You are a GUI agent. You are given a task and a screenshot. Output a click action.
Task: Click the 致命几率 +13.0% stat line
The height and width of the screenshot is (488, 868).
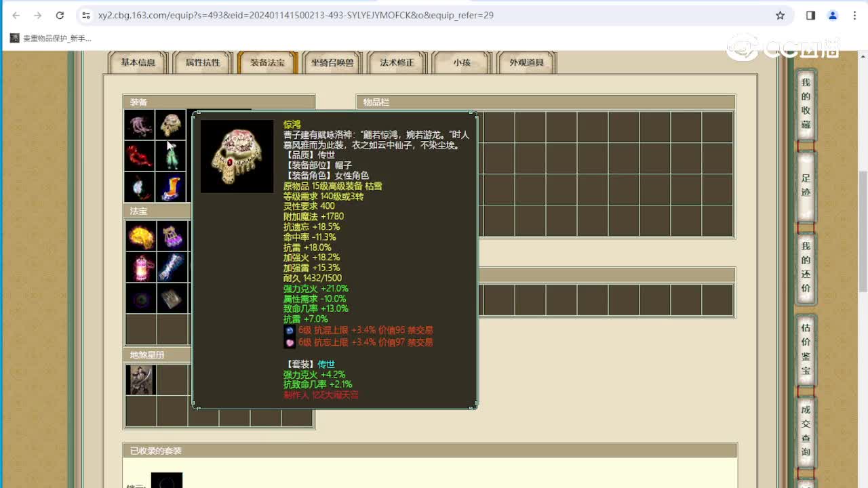pos(316,308)
